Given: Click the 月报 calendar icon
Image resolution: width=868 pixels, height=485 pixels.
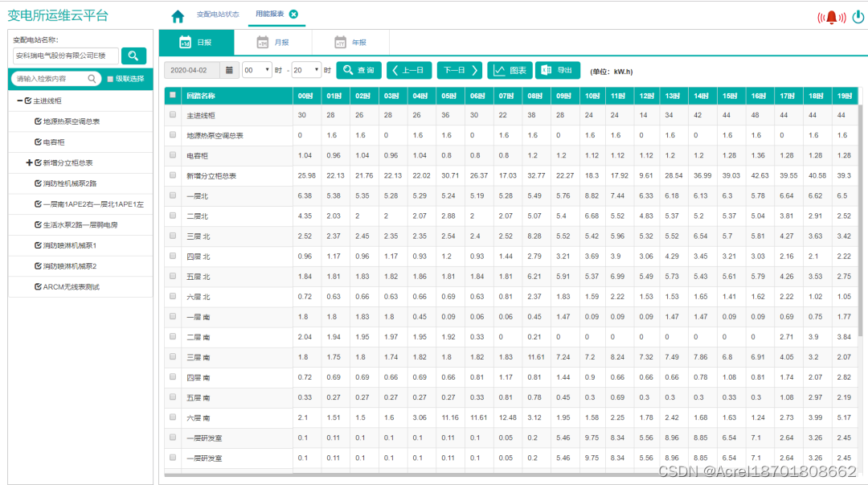Looking at the screenshot, I should (x=262, y=42).
